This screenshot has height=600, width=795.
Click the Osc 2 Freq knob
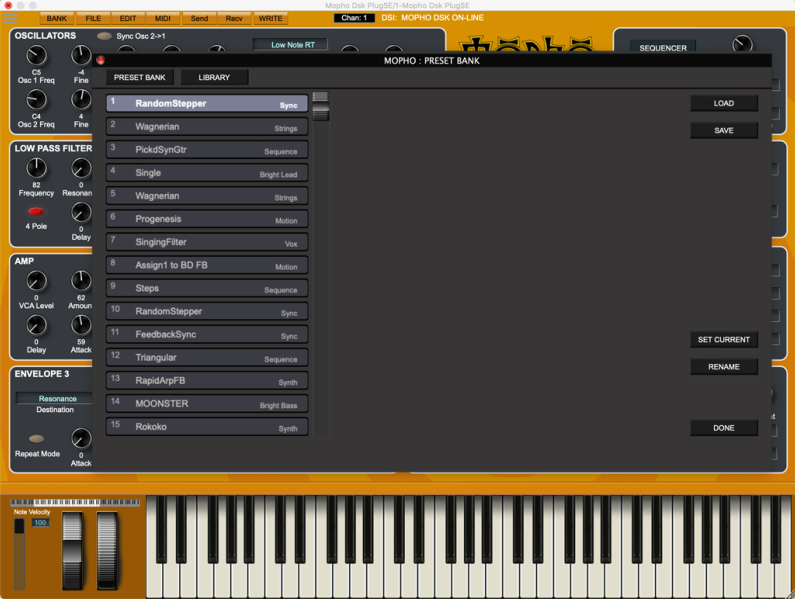pyautogui.click(x=36, y=100)
